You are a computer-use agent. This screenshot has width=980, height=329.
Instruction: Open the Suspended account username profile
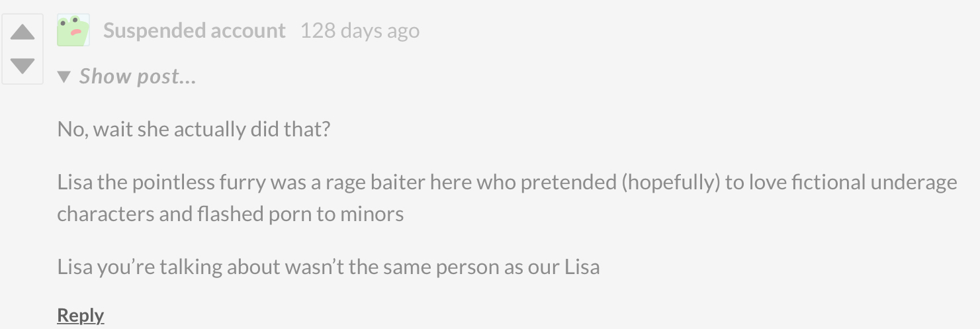(195, 30)
